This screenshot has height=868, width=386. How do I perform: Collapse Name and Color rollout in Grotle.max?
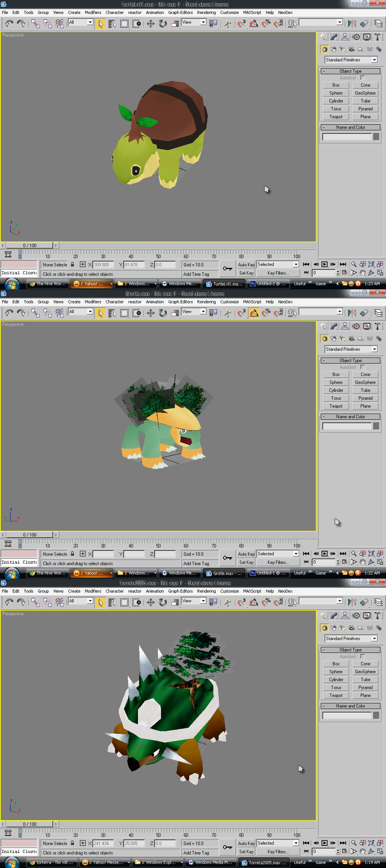point(350,417)
